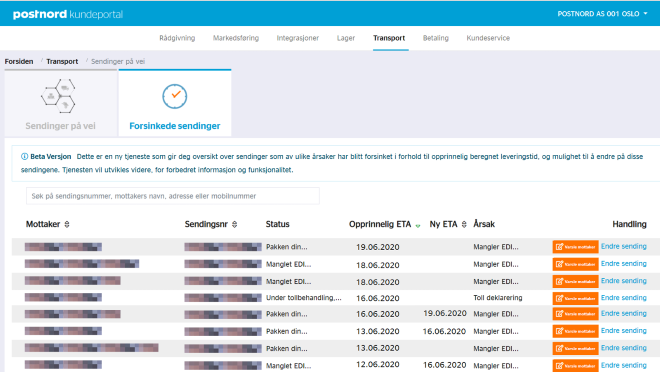Open the Markedsføring menu

pos(236,38)
